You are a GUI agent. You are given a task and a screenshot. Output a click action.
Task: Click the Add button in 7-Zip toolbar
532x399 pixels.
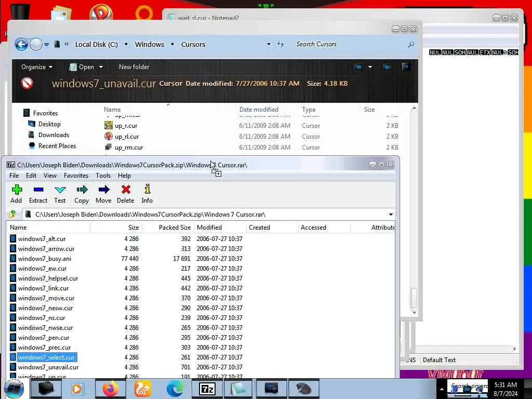point(16,194)
